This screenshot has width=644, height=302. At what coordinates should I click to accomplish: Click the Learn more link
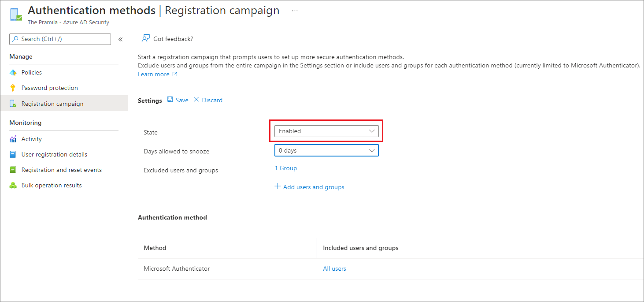[x=154, y=74]
